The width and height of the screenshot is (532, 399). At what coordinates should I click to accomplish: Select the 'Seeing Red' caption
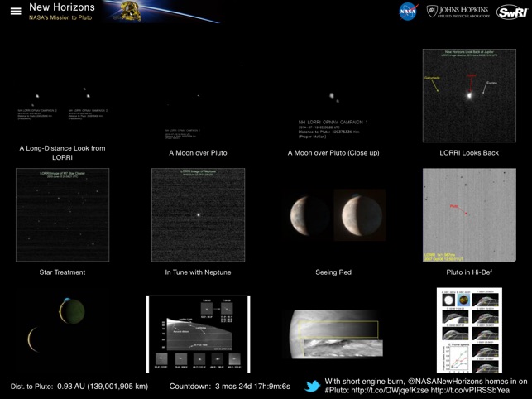pyautogui.click(x=333, y=272)
